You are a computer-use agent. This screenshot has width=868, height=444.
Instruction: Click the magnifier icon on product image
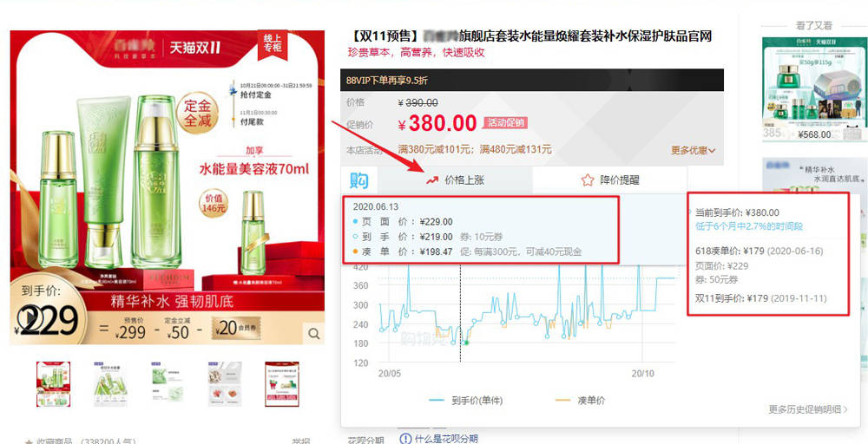pos(313,333)
